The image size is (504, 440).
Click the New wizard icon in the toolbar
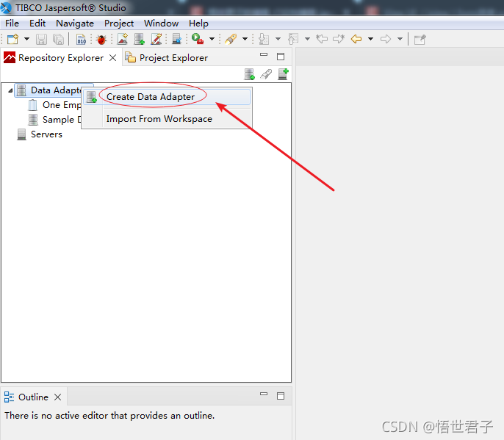[13, 39]
